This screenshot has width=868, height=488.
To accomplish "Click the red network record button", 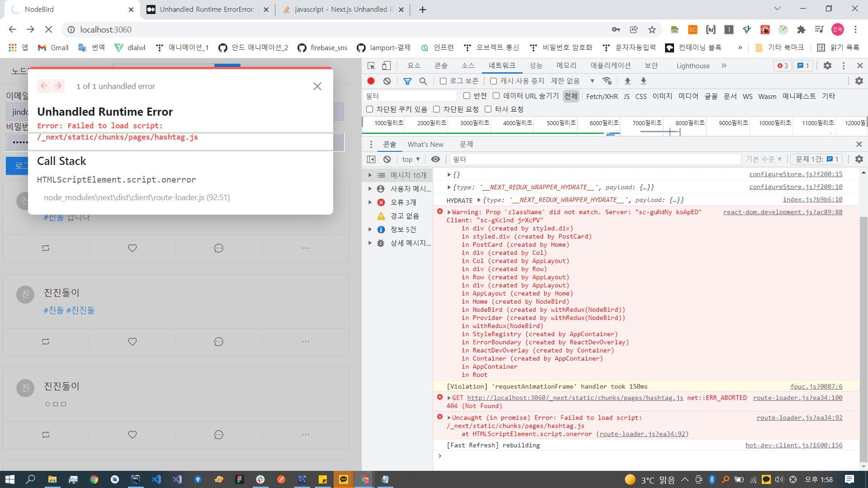I will pyautogui.click(x=371, y=81).
